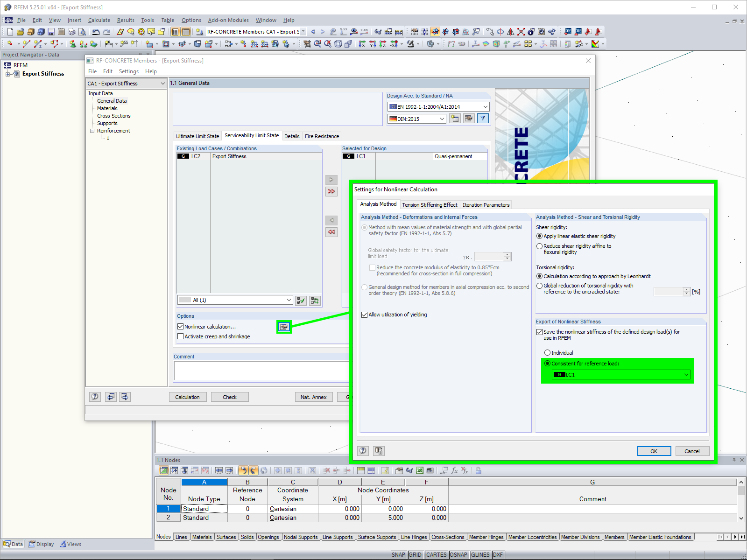The width and height of the screenshot is (747, 560).
Task: Insert a new line from the toolbar
Action: (x=26, y=44)
